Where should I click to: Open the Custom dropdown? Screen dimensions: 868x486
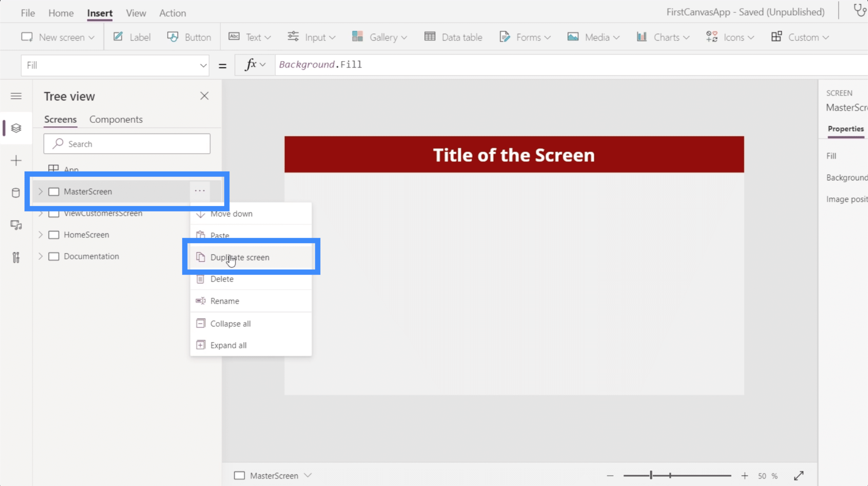click(x=800, y=37)
